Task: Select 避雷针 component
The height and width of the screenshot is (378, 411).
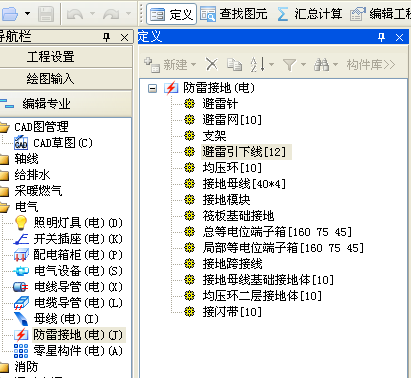Action: click(220, 104)
